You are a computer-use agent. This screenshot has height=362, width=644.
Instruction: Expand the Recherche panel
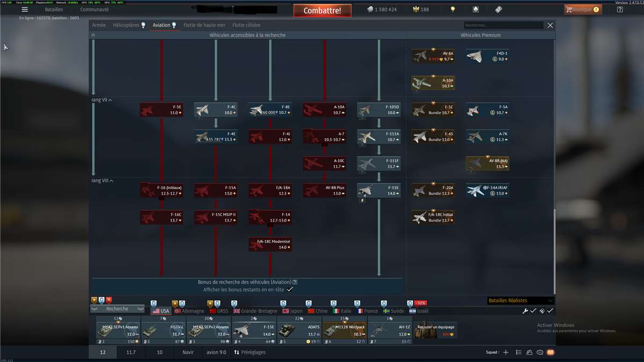117,309
